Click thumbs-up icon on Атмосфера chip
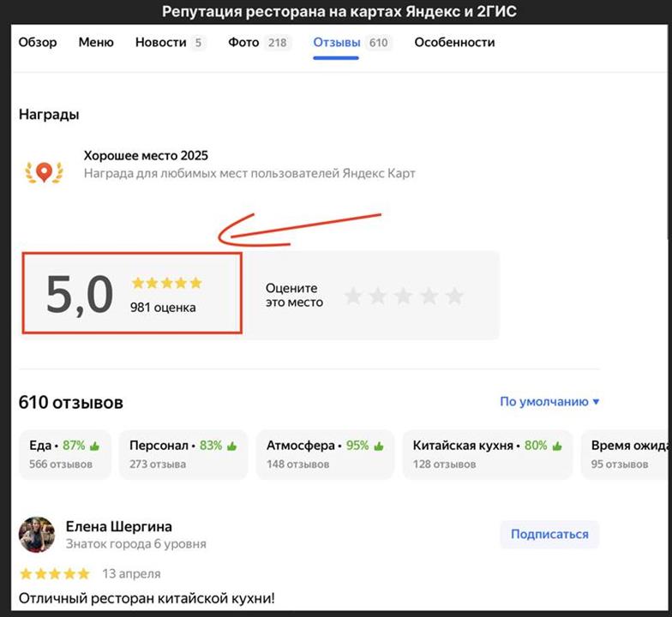The image size is (672, 617). point(379,446)
